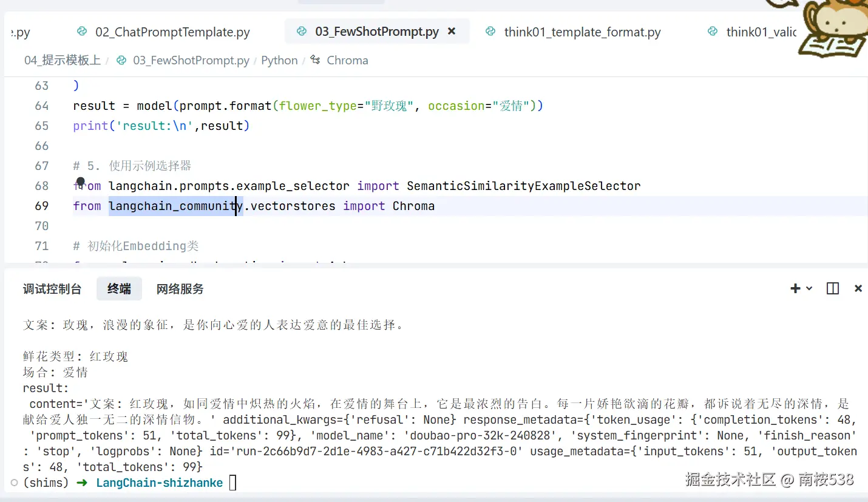Click LangChain-shizhanke in the terminal prompt
The height and width of the screenshot is (502, 868).
159,483
